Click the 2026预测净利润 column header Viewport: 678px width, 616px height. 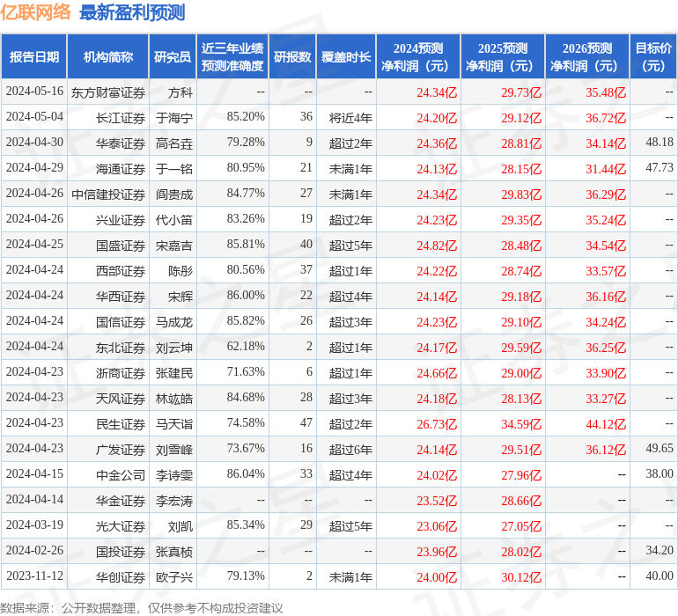(587, 56)
